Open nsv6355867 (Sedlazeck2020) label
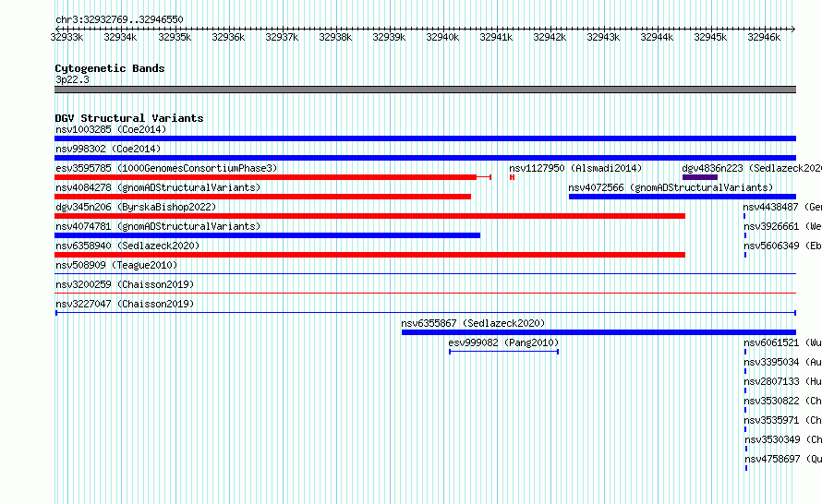Image resolution: width=822 pixels, height=504 pixels. (473, 323)
